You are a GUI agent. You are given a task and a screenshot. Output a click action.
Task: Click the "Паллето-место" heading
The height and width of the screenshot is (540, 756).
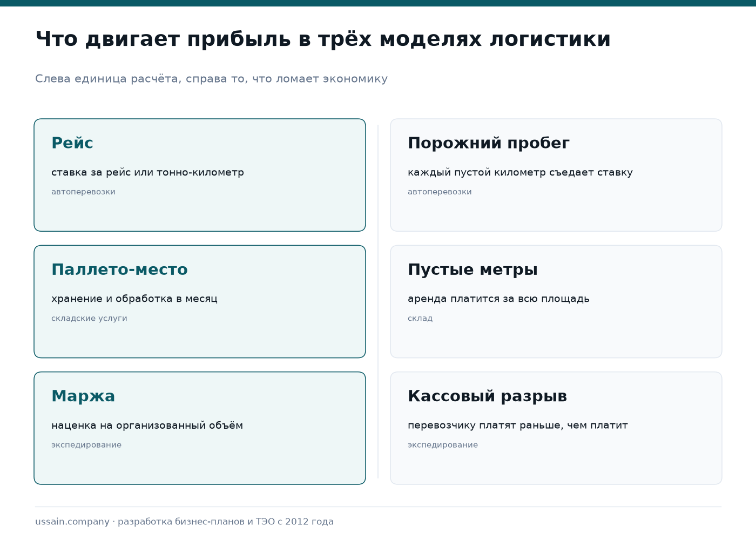pyautogui.click(x=119, y=269)
